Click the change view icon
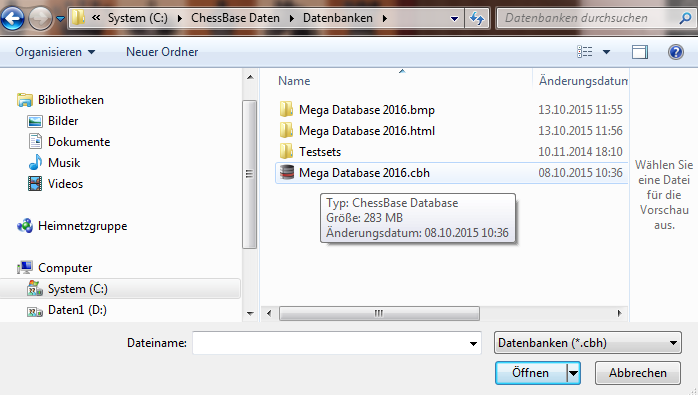This screenshot has width=698, height=395. [584, 52]
